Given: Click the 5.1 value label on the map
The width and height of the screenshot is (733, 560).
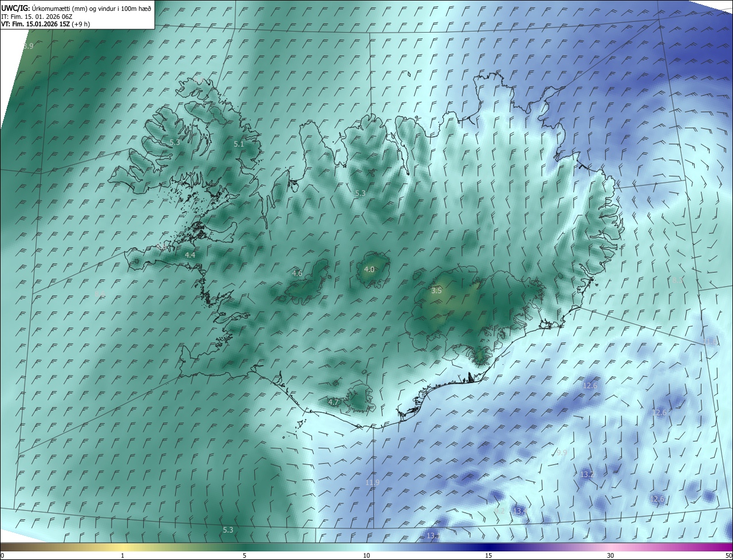Looking at the screenshot, I should click(x=239, y=144).
